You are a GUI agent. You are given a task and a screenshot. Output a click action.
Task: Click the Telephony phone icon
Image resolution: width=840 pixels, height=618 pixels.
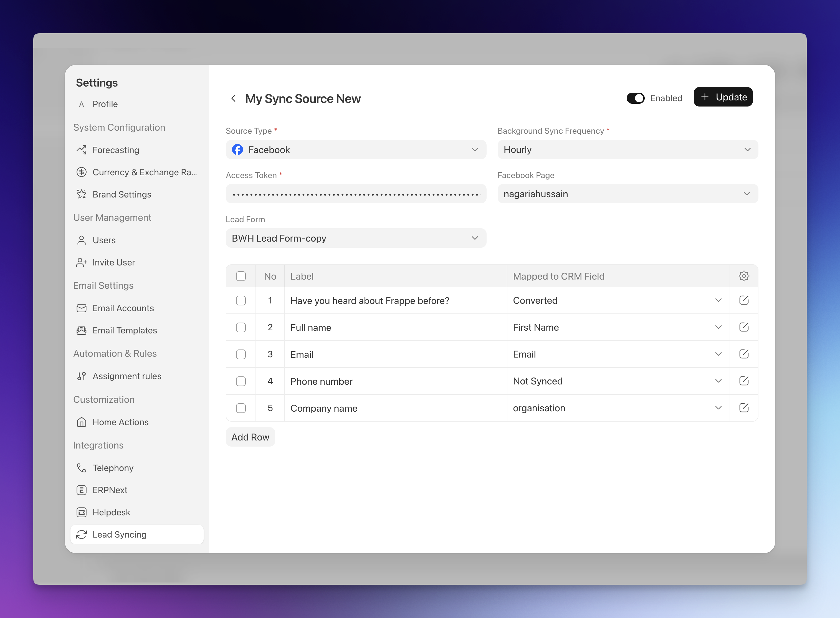point(82,468)
